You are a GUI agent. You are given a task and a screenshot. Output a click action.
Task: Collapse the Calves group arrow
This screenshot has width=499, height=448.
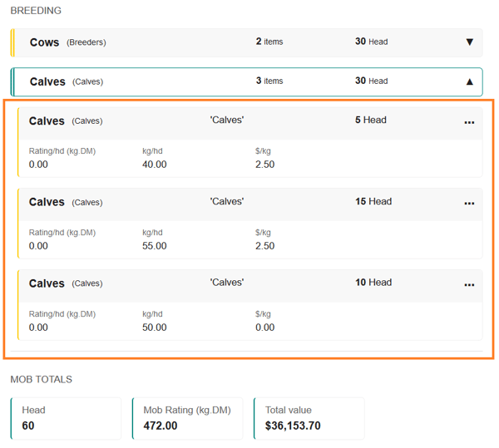tap(469, 81)
